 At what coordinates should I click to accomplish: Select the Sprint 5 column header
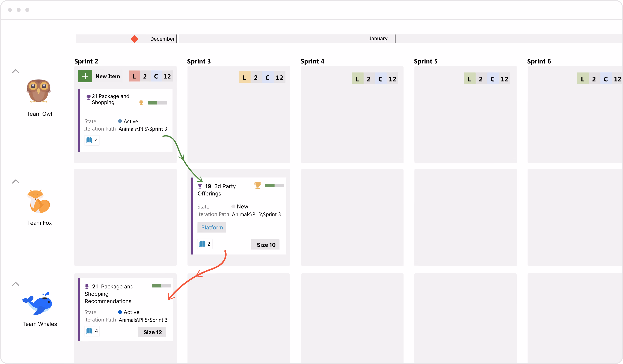pos(426,61)
